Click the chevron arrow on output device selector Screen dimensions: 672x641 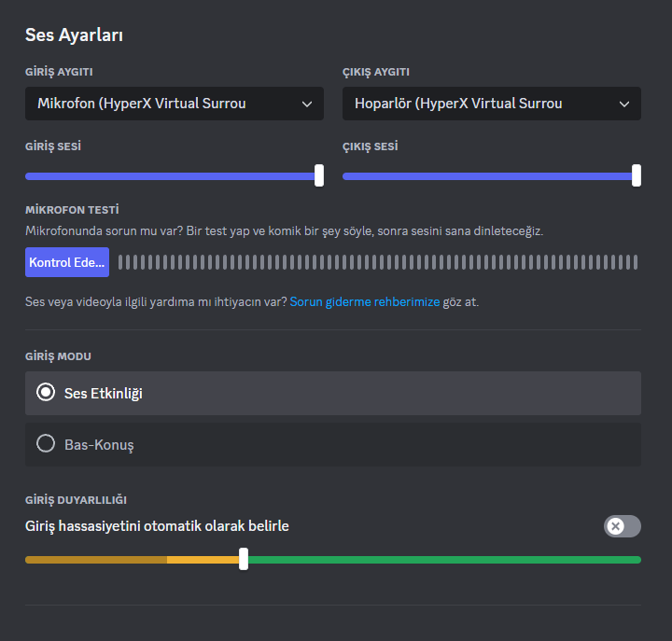point(624,105)
